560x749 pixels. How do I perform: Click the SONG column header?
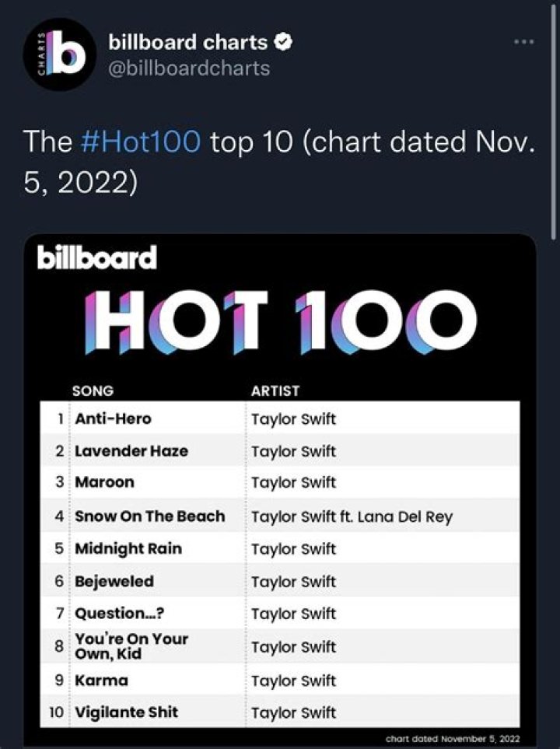[x=95, y=391]
